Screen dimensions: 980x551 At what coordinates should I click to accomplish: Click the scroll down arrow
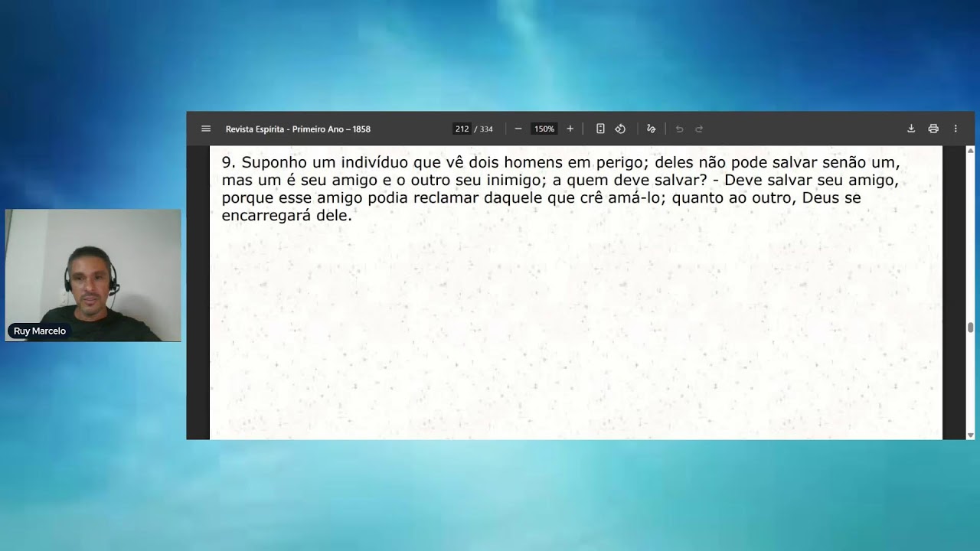point(971,435)
